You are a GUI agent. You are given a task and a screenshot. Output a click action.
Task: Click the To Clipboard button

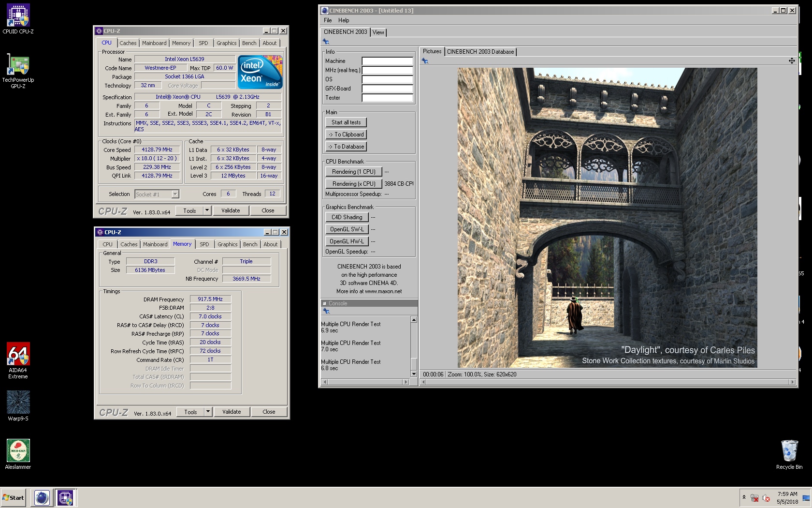point(346,134)
